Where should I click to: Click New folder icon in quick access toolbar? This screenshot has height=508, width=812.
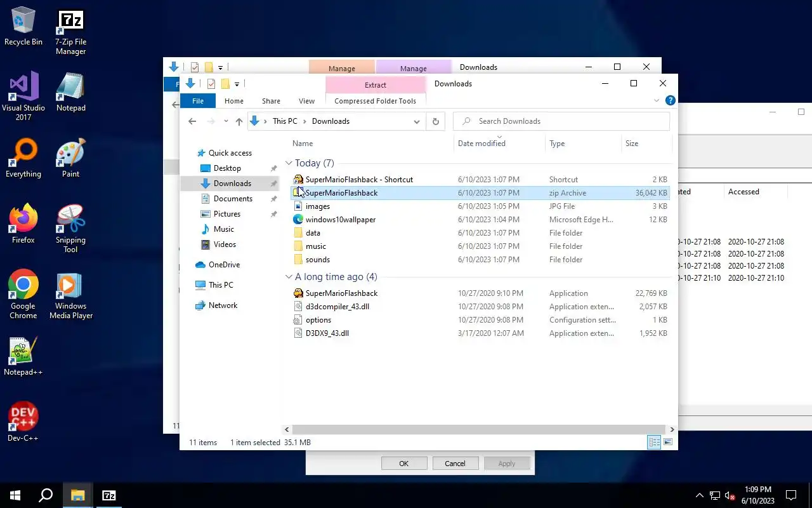[225, 84]
